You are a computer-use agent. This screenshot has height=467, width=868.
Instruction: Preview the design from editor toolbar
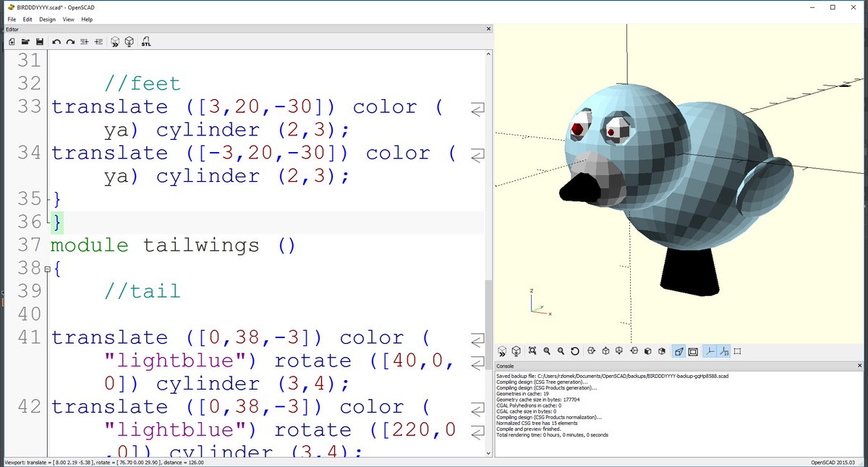(x=115, y=42)
